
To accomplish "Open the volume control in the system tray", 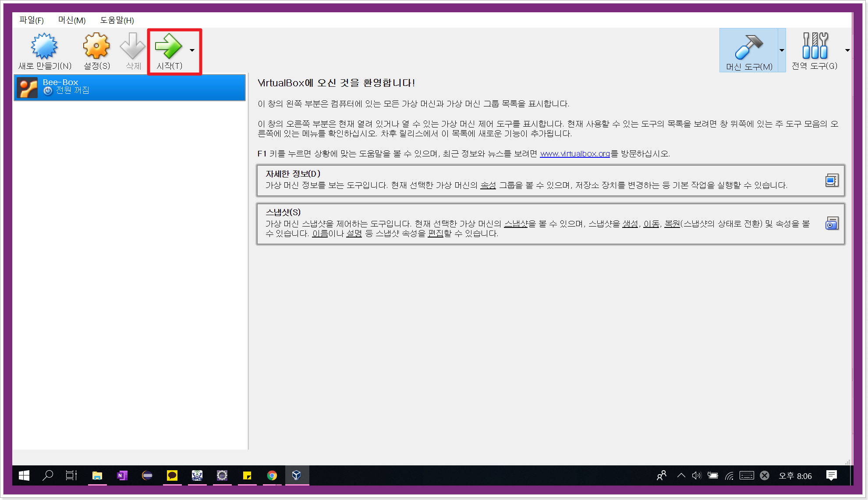I will [x=697, y=475].
